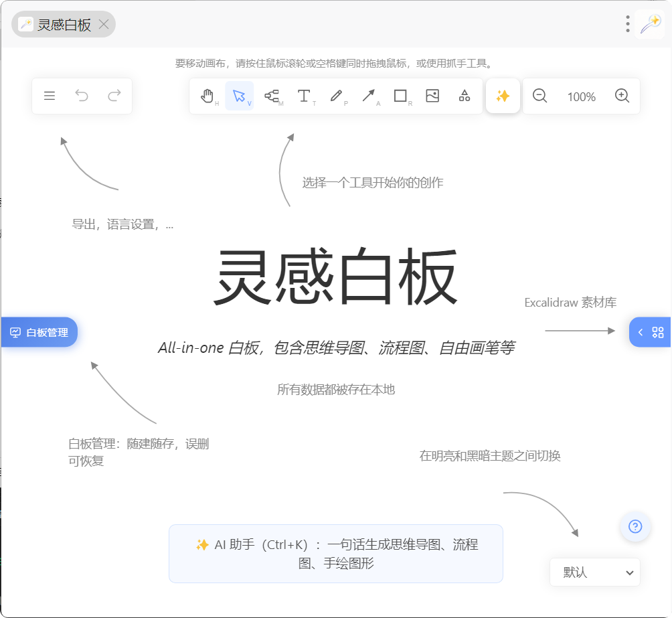This screenshot has width=672, height=618.
Task: Click the large 灵感白板 title
Action: (x=336, y=277)
